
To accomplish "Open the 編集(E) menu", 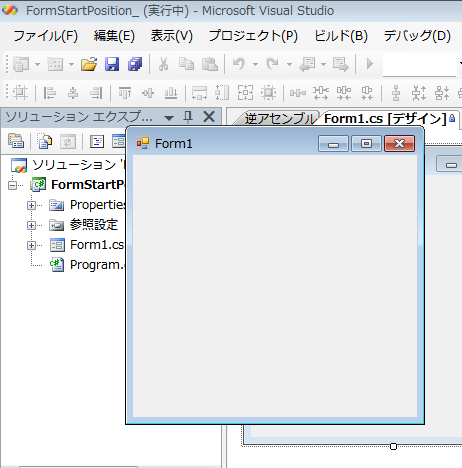I will [x=114, y=36].
